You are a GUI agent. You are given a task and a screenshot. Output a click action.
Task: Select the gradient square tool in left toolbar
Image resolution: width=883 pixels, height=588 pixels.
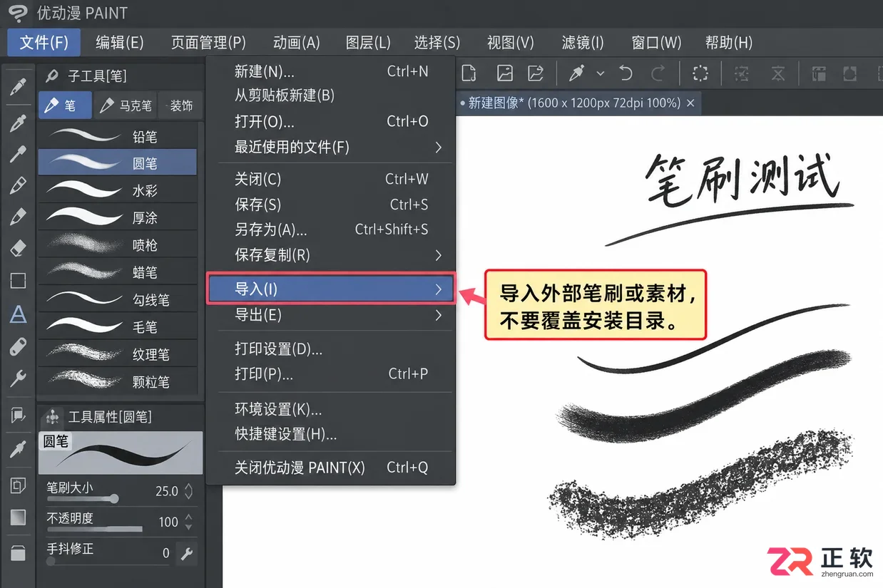[18, 517]
